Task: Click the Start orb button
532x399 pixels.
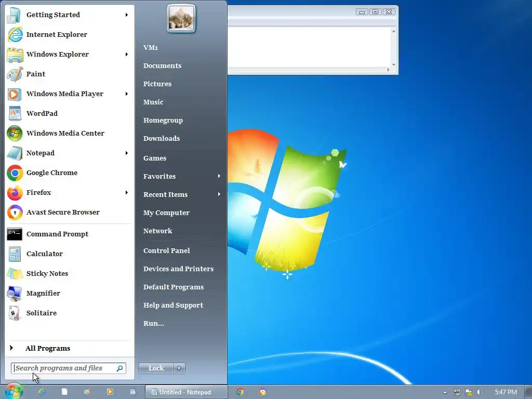Action: pyautogui.click(x=14, y=391)
